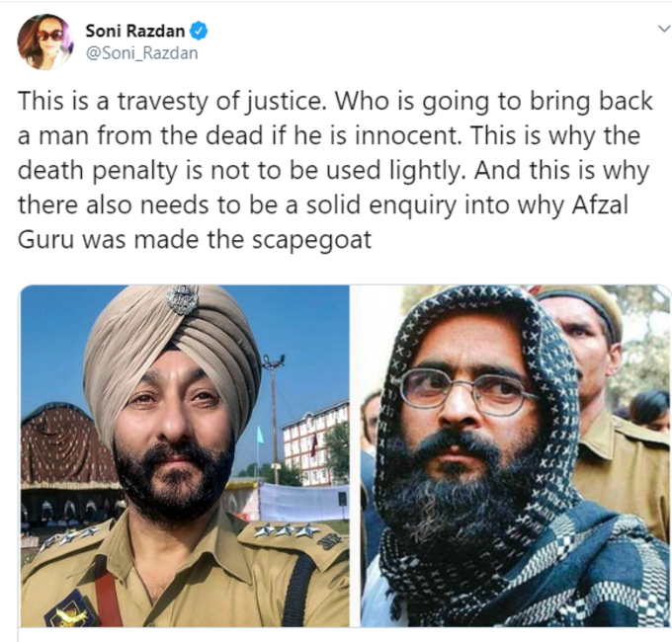Click the white divider between the two photos

click(x=355, y=455)
